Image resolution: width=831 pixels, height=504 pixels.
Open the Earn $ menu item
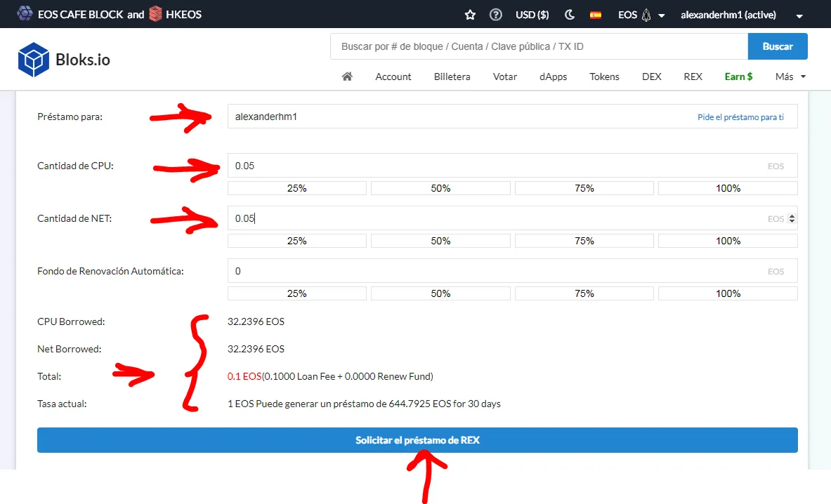[x=738, y=77]
